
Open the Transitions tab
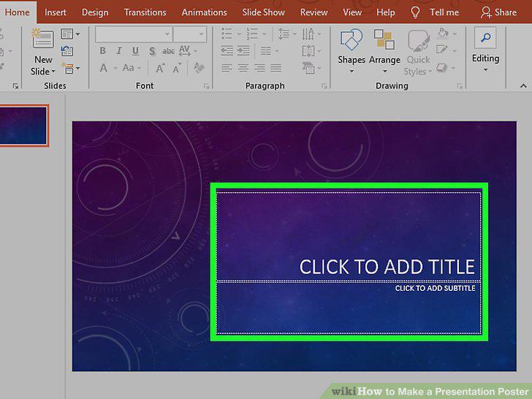click(x=145, y=12)
